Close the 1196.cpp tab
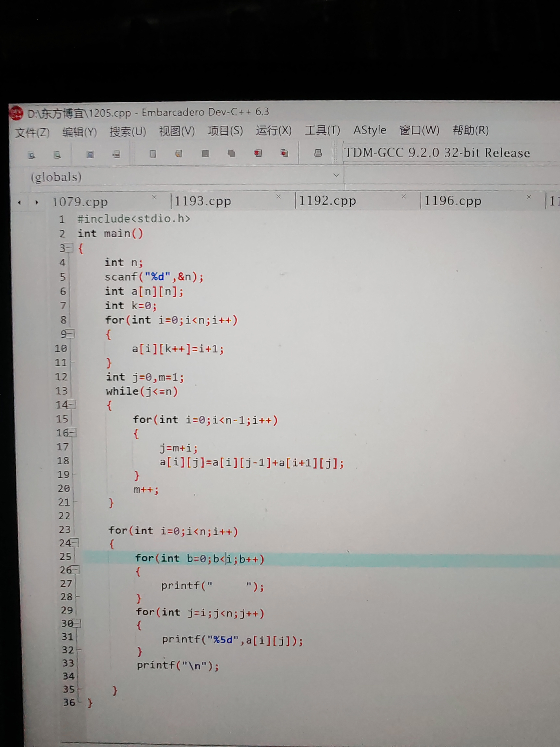 tap(529, 197)
